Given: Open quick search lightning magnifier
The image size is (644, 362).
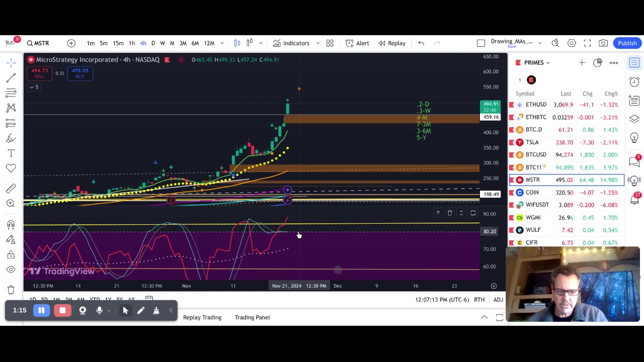Looking at the screenshot, I should (555, 43).
